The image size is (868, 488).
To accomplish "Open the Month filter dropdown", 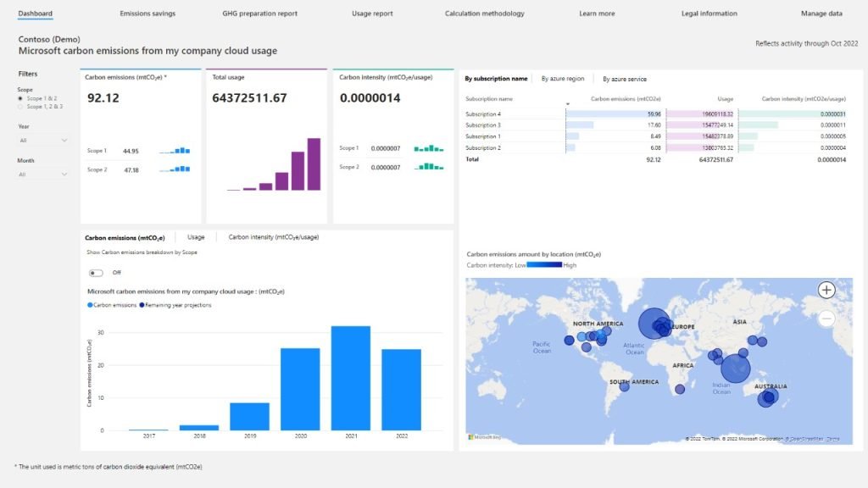I will click(x=42, y=175).
